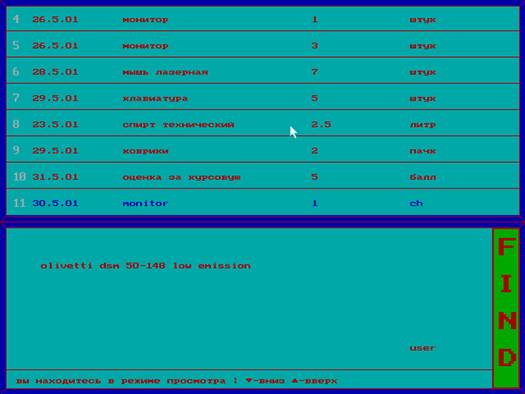Select the highlighted monitor row 11
Viewport: 525px width, 394px height.
263,203
